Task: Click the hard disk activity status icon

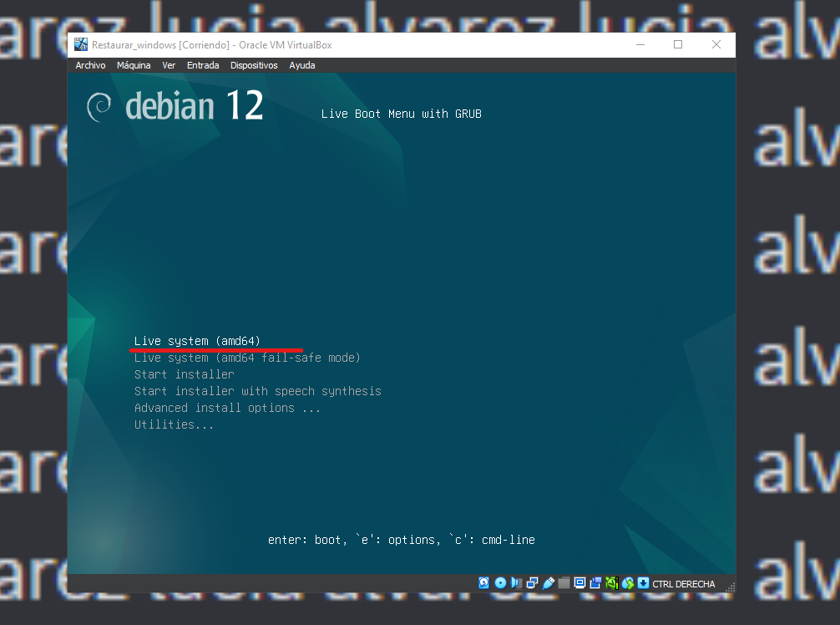Action: 484,582
